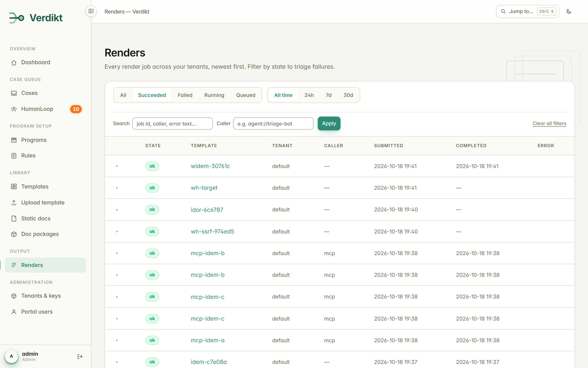Open Rules document icon
The width and height of the screenshot is (588, 368).
point(14,156)
